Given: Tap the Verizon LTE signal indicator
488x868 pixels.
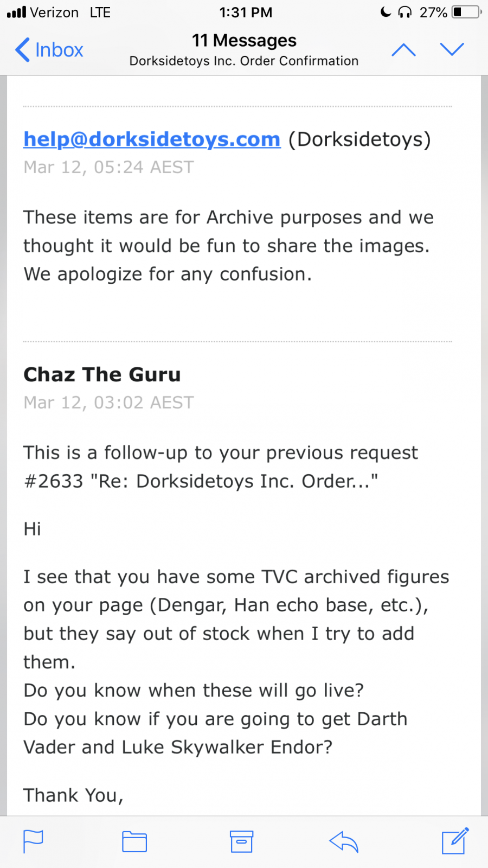Looking at the screenshot, I should point(59,12).
